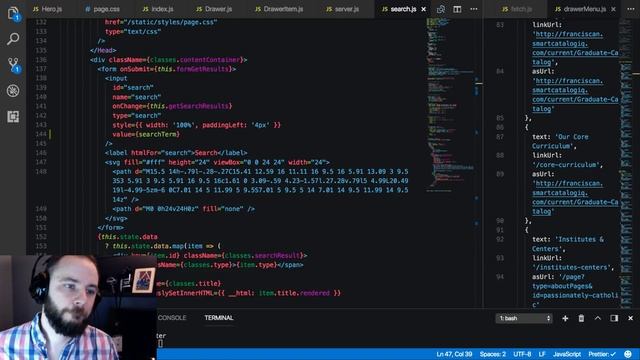This screenshot has width=640, height=360.
Task: Close the search.js tab
Action: 424,9
